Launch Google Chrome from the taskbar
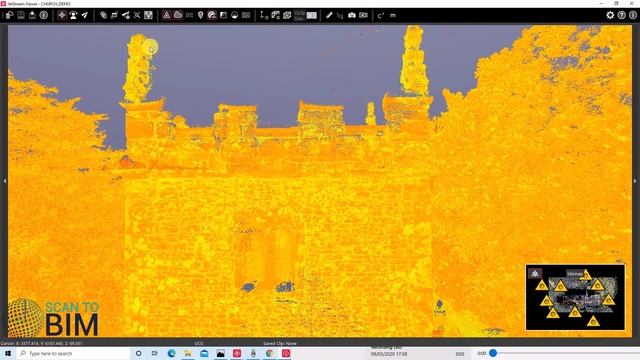This screenshot has width=640, height=360. 269,353
